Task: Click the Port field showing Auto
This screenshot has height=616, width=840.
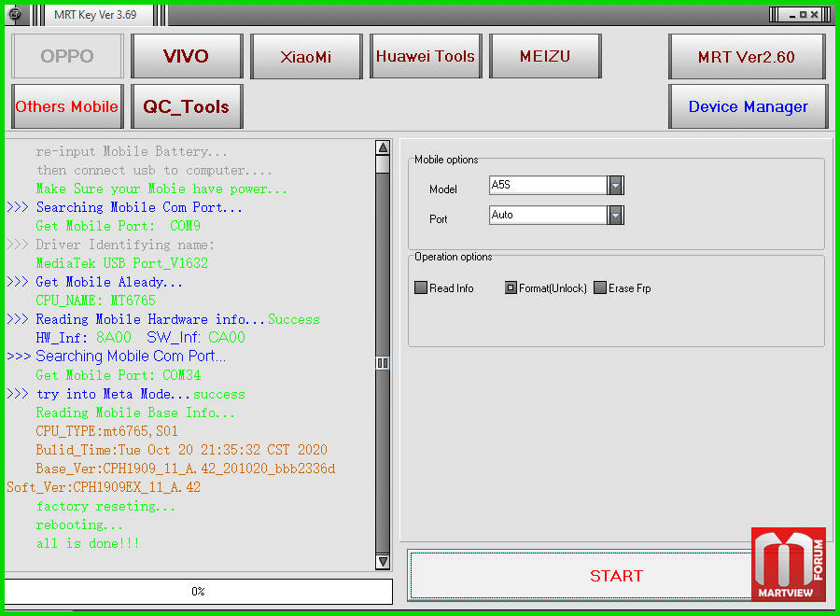Action: [x=548, y=216]
